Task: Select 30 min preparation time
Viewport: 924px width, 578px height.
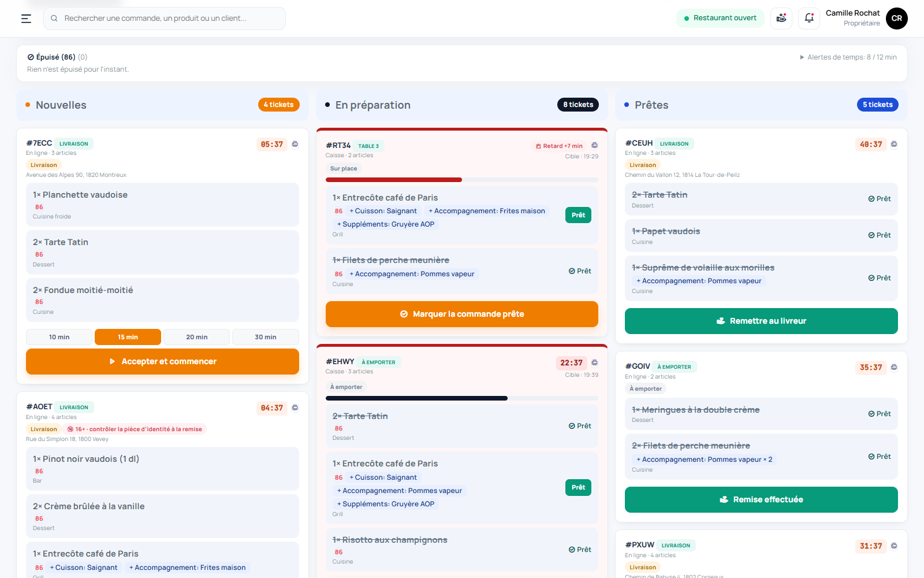Action: coord(266,337)
